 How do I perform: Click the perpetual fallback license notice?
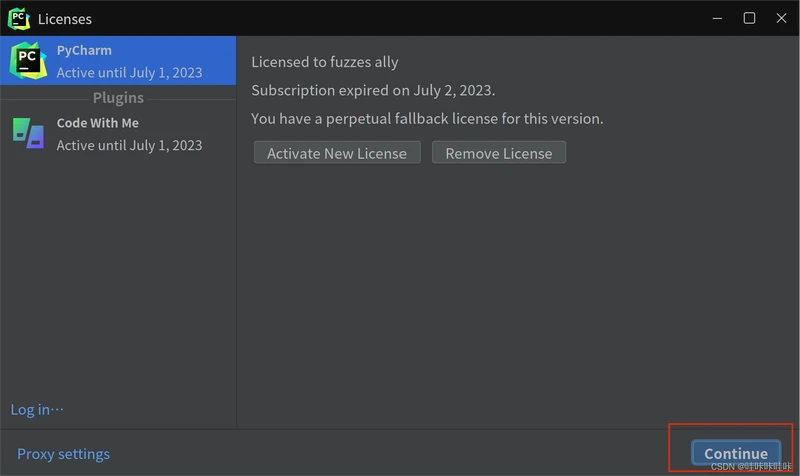pos(427,118)
